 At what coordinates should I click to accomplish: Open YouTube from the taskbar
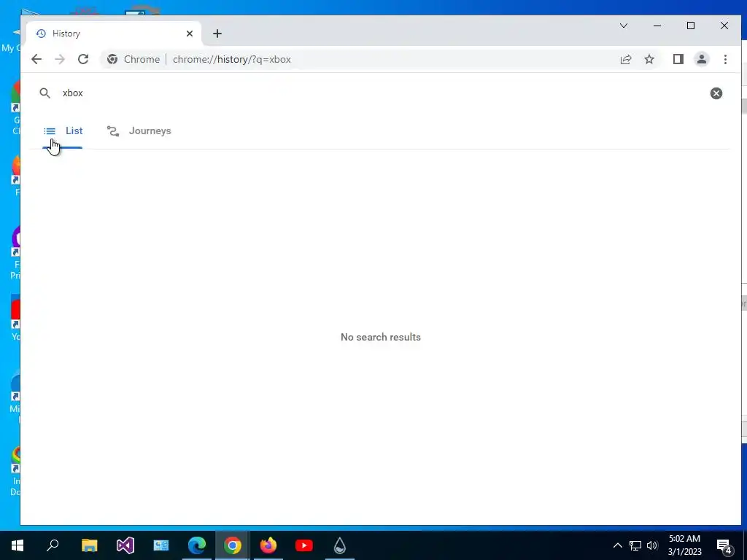[x=304, y=545]
